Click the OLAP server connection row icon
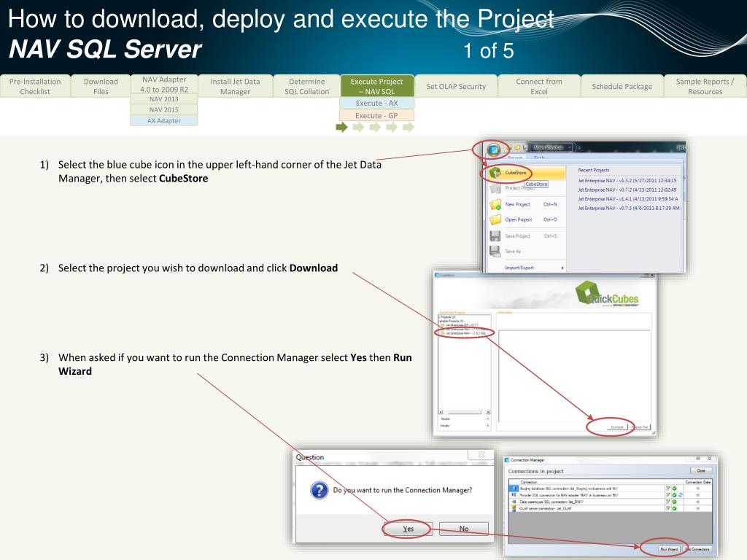The height and width of the screenshot is (560, 747). tap(514, 508)
